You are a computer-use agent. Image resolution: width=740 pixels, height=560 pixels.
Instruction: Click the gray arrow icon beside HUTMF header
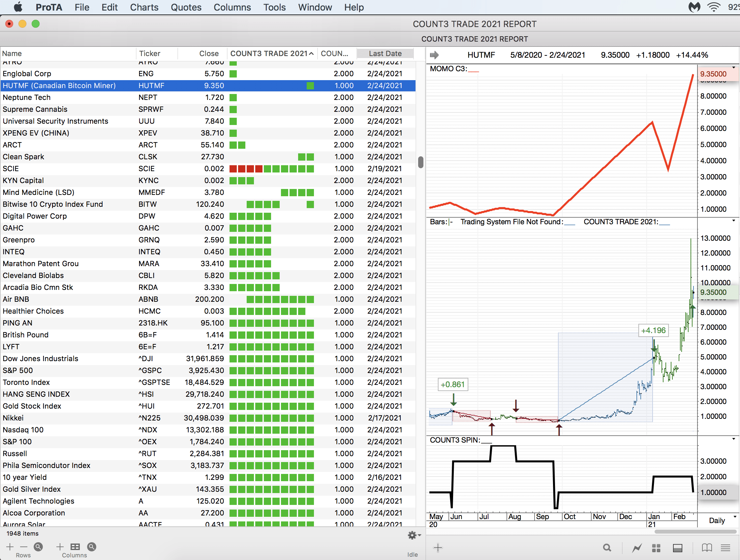pos(434,55)
